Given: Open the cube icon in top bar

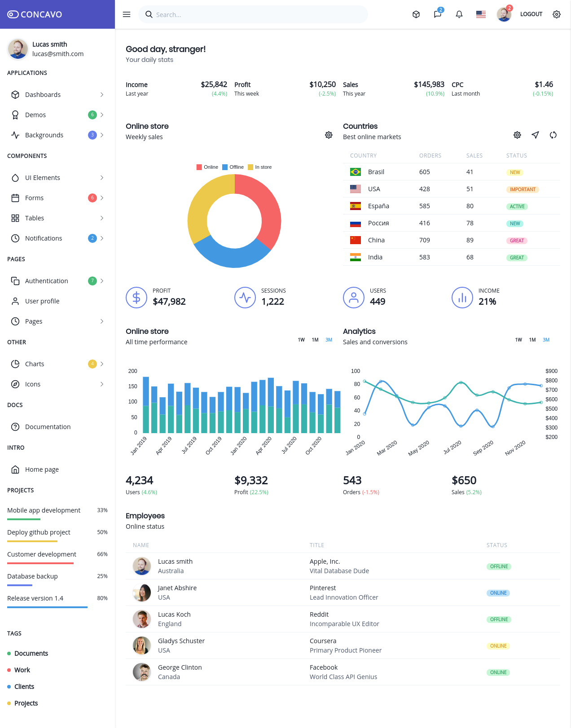Looking at the screenshot, I should click(x=416, y=14).
